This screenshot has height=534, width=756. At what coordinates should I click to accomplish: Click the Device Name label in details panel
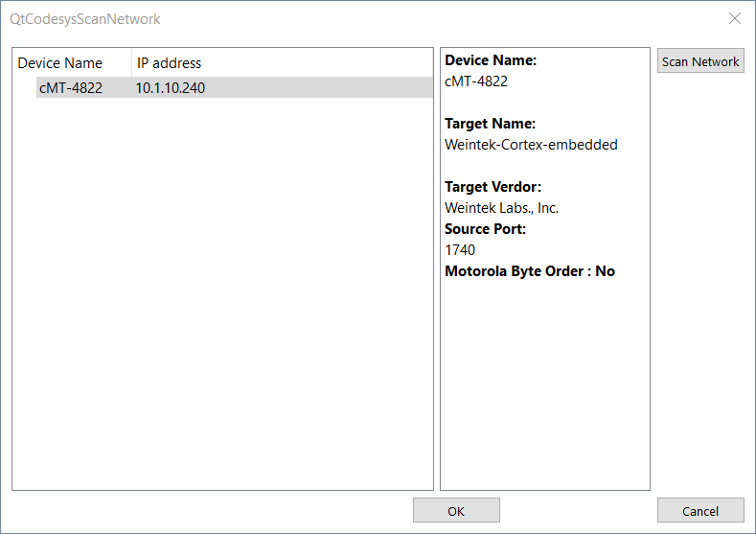click(491, 60)
